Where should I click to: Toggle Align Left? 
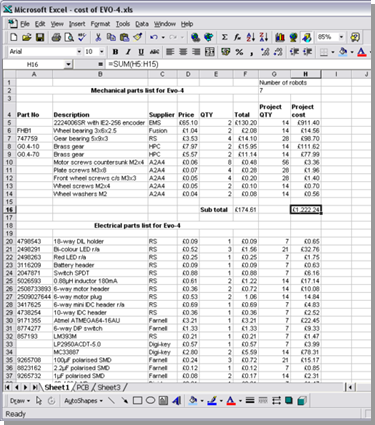(x=170, y=52)
